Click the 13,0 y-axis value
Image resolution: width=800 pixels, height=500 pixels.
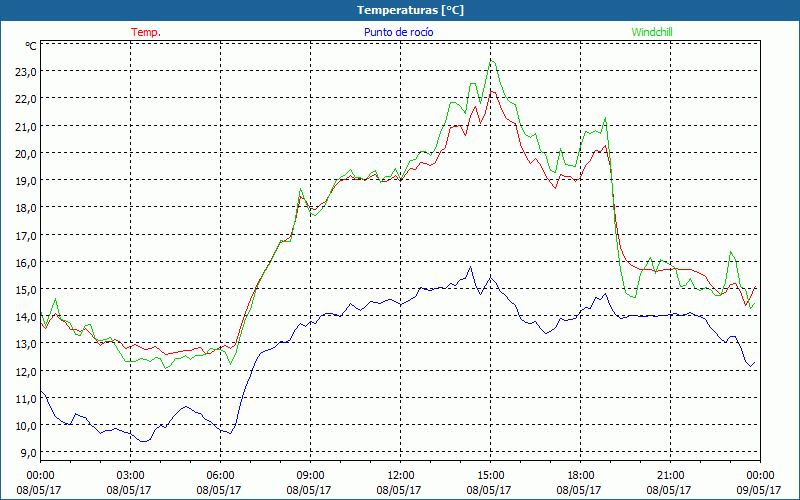click(26, 344)
